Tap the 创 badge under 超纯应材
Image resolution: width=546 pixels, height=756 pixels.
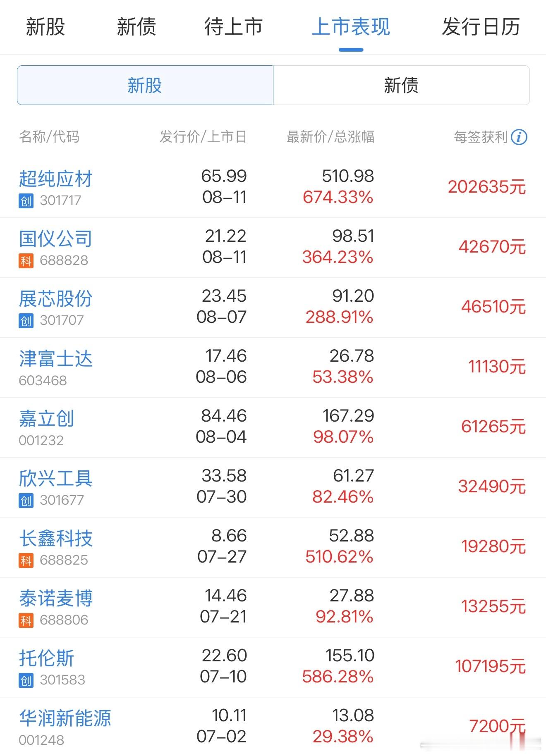click(26, 201)
